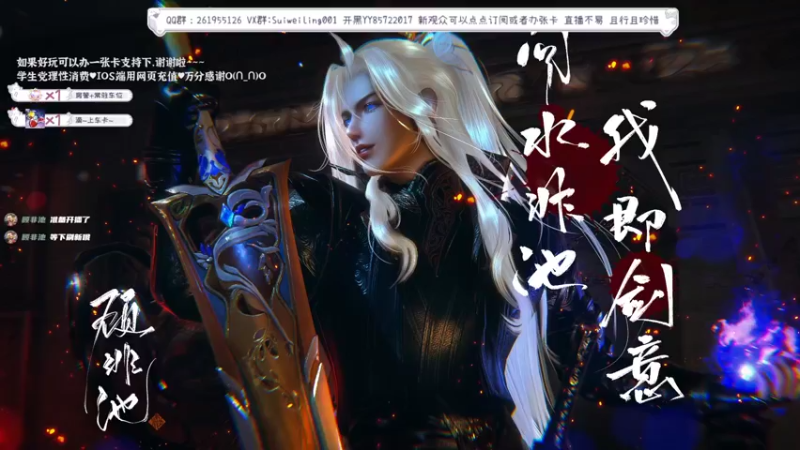Click the red seal stamp under the signature
800x450 pixels.
click(157, 421)
